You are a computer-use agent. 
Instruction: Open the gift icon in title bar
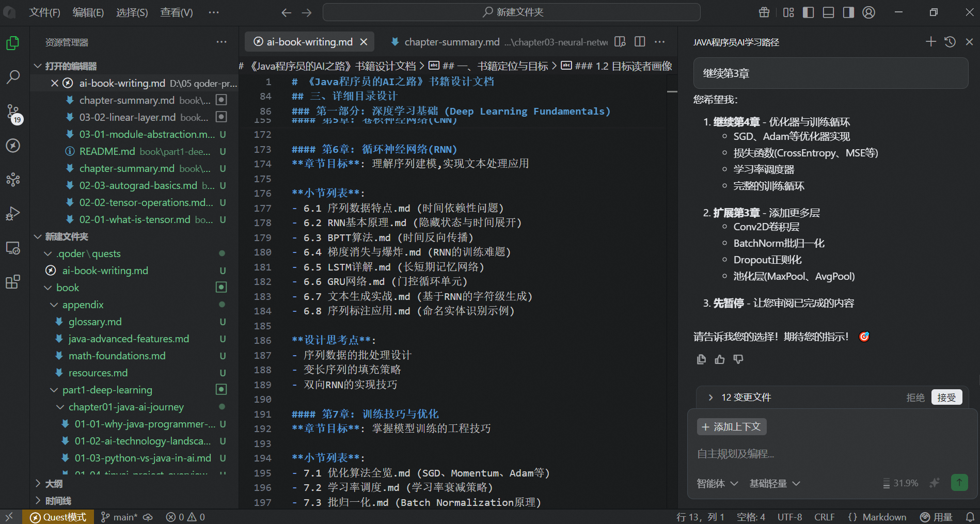[764, 12]
